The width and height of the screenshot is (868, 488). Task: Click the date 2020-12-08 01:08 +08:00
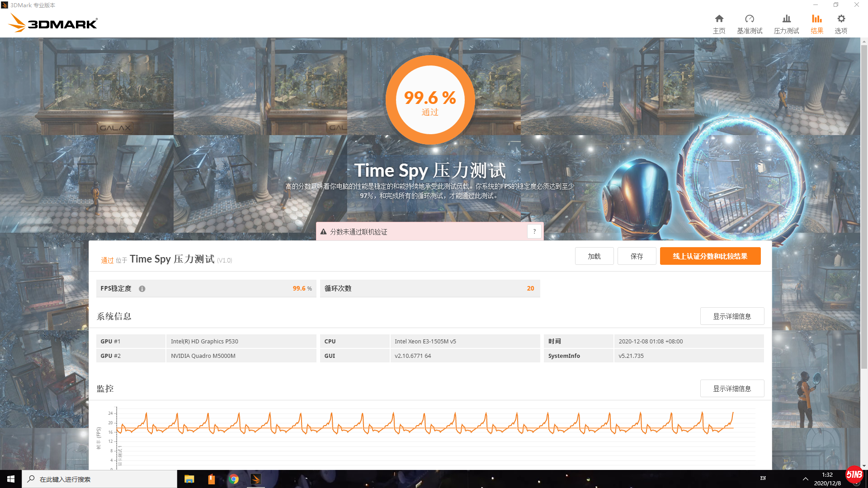point(651,342)
